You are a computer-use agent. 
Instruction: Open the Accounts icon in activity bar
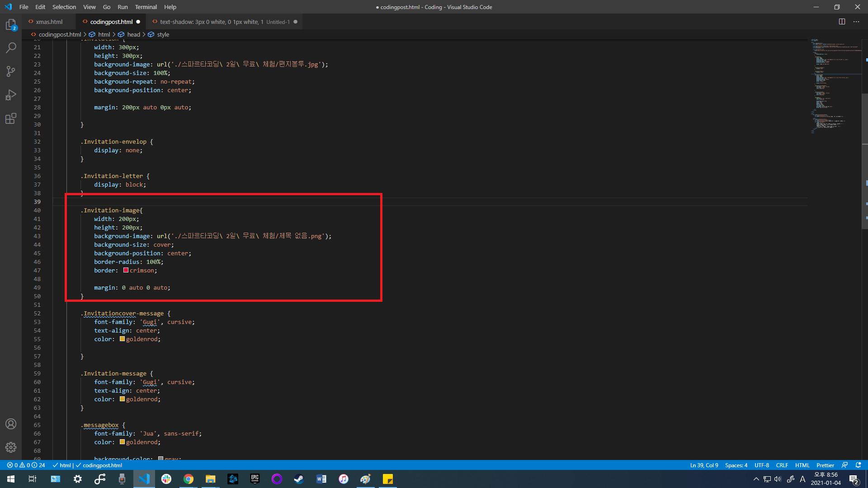coord(11,424)
